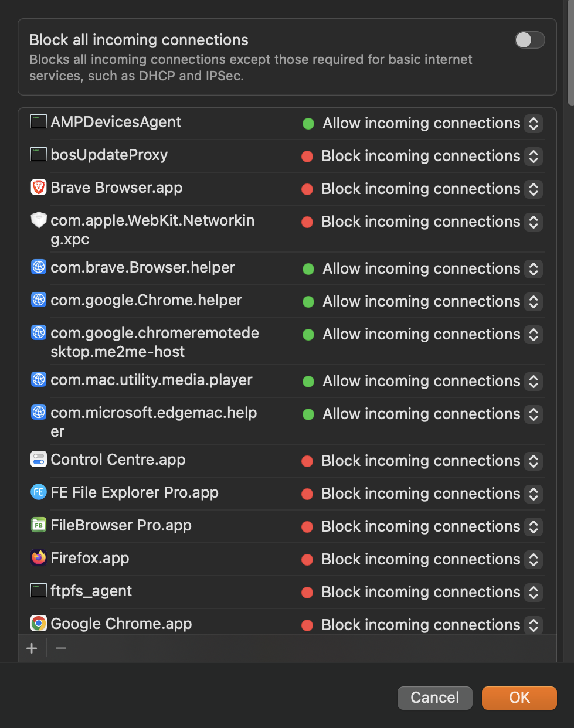Change Firefox.app connection setting
The height and width of the screenshot is (728, 574).
(533, 560)
